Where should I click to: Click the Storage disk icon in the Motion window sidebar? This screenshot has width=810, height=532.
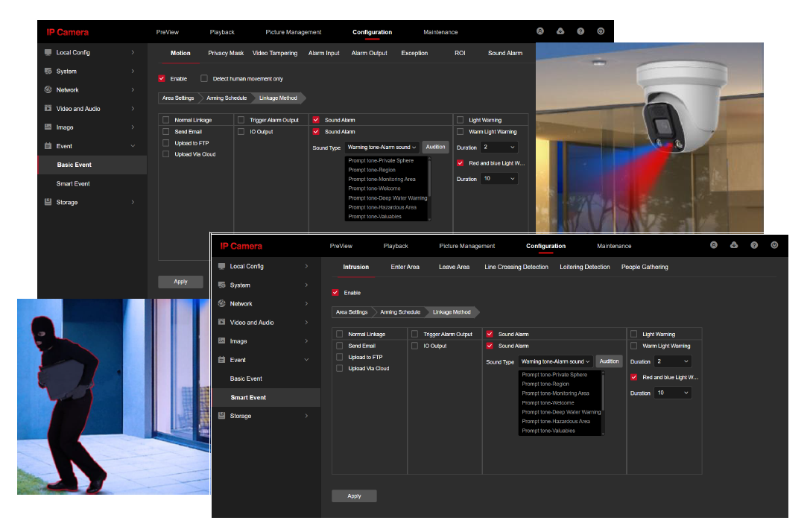click(x=48, y=202)
